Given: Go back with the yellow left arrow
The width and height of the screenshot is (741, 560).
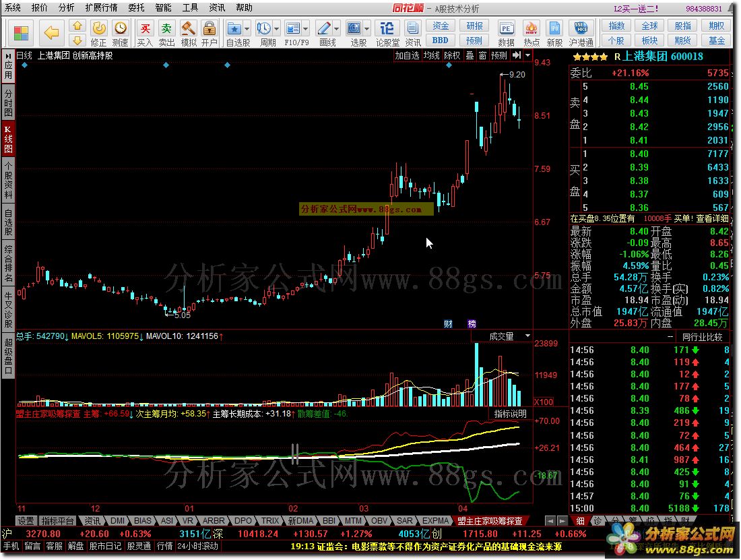Looking at the screenshot, I should 51,33.
